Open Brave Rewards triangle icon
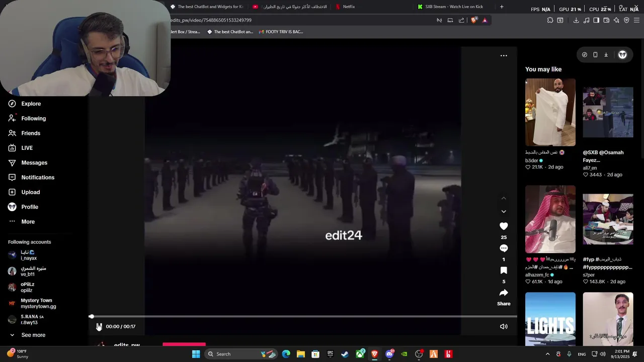 485,20
